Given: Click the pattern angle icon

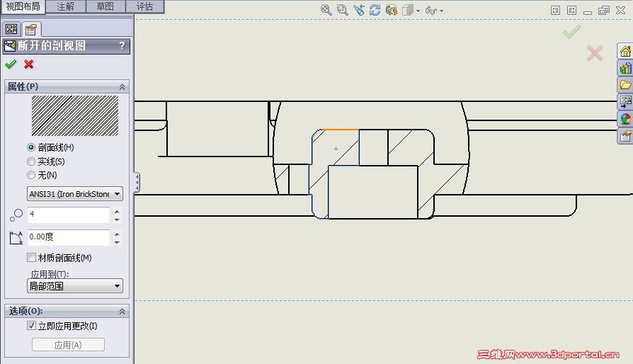Looking at the screenshot, I should 16,238.
